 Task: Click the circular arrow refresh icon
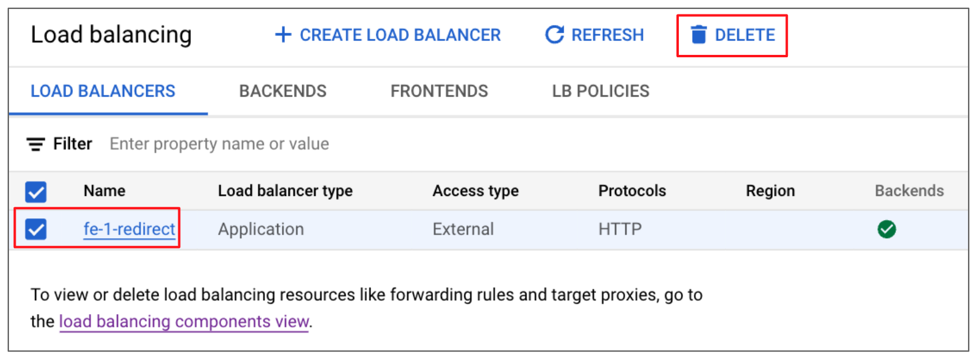pos(554,35)
